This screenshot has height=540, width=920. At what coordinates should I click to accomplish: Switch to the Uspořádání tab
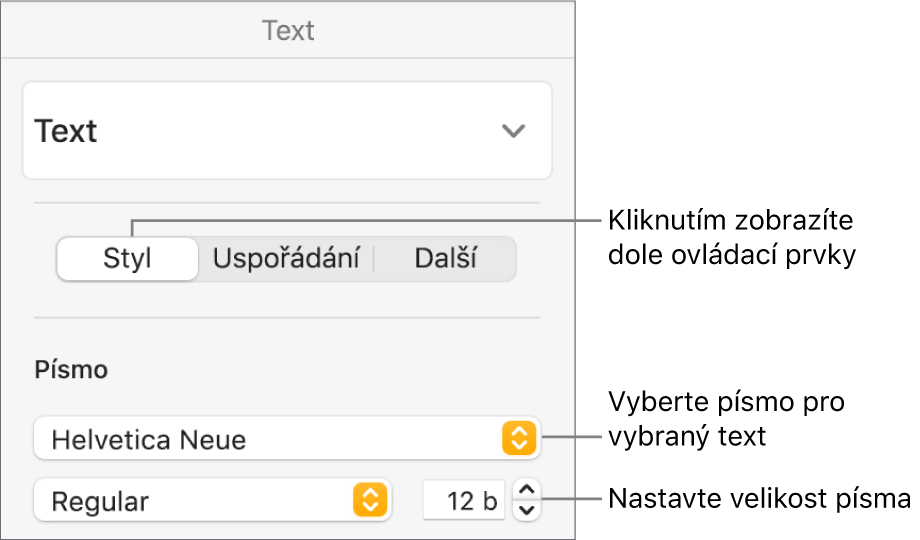[x=285, y=259]
